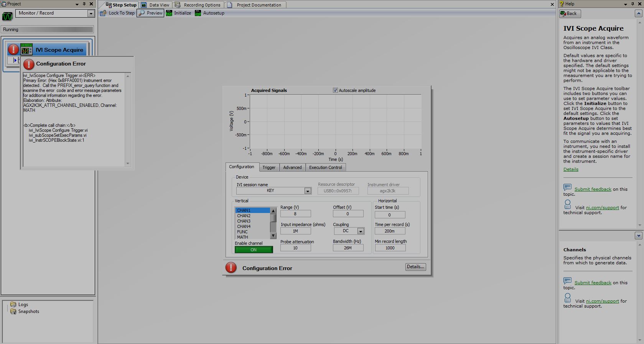Click the pin icon of the Help panel
This screenshot has width=644, height=344.
pyautogui.click(x=632, y=4)
